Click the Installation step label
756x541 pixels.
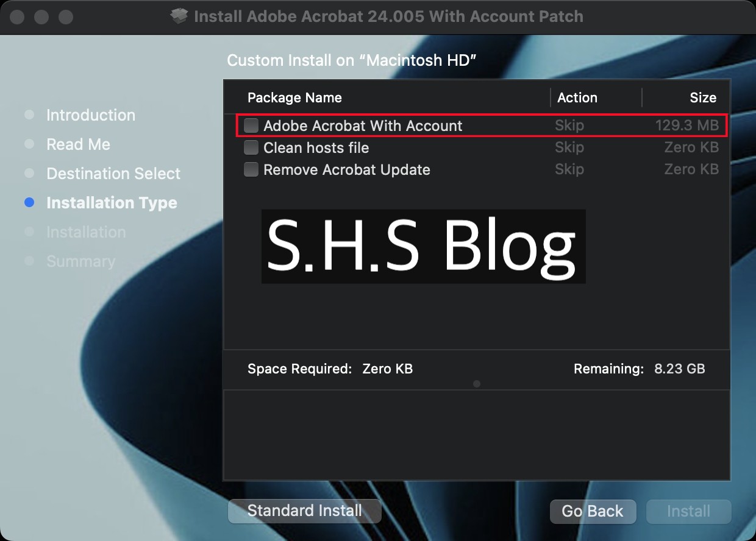pyautogui.click(x=86, y=232)
